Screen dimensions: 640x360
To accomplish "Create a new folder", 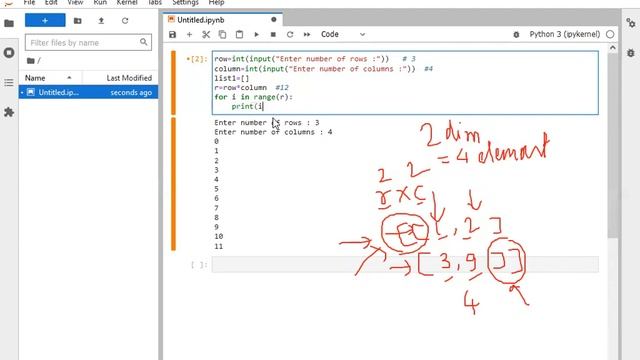I will tap(78, 20).
